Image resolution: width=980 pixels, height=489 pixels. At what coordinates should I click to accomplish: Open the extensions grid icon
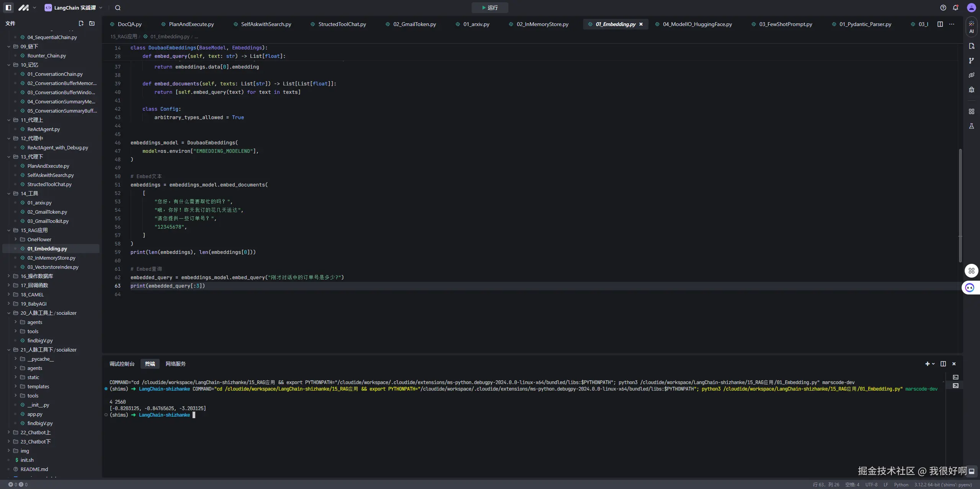click(x=971, y=111)
